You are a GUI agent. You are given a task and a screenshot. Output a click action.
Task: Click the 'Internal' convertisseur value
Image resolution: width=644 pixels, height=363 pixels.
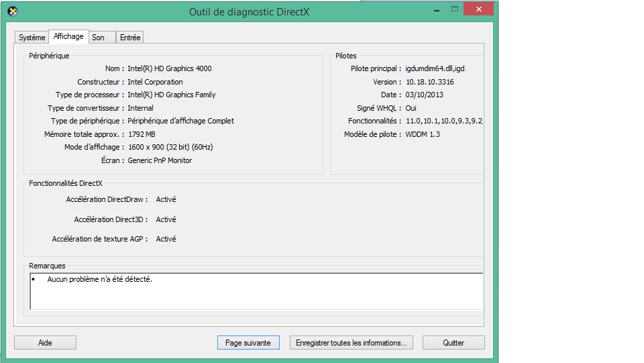pyautogui.click(x=140, y=108)
